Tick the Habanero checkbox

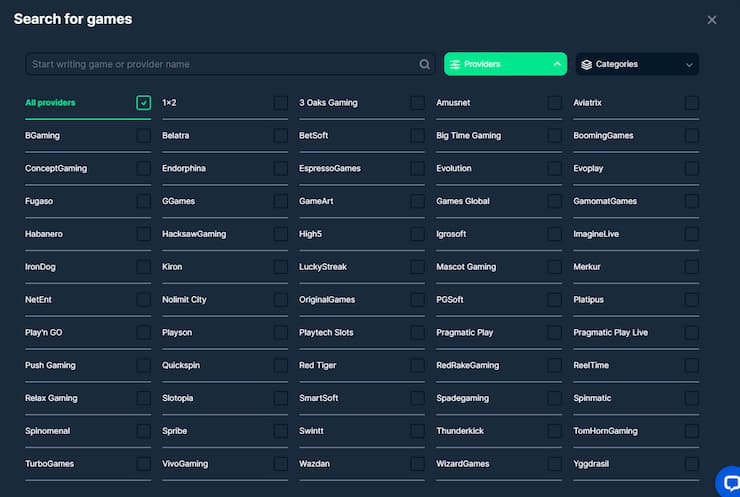(143, 234)
